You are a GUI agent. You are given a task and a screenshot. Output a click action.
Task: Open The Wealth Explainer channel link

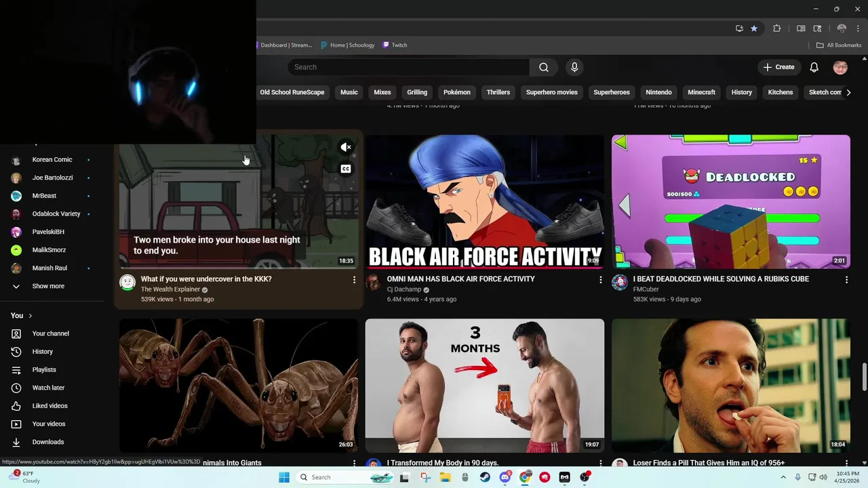[x=170, y=289]
